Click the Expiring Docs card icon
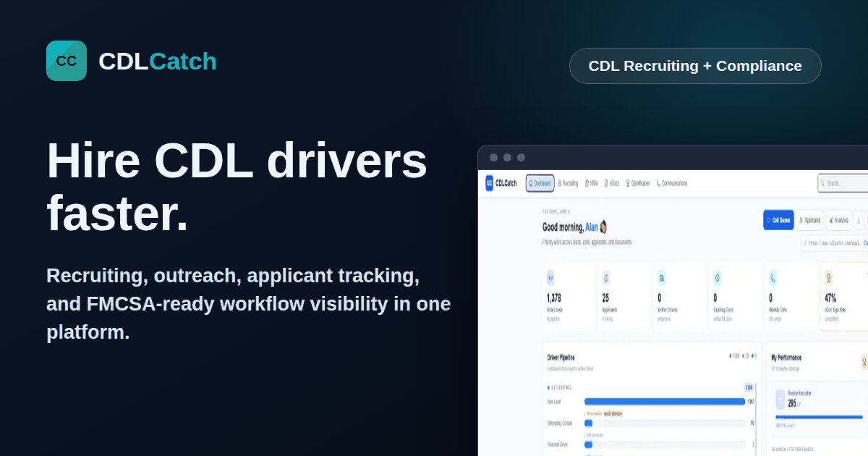868x456 pixels. [x=718, y=276]
